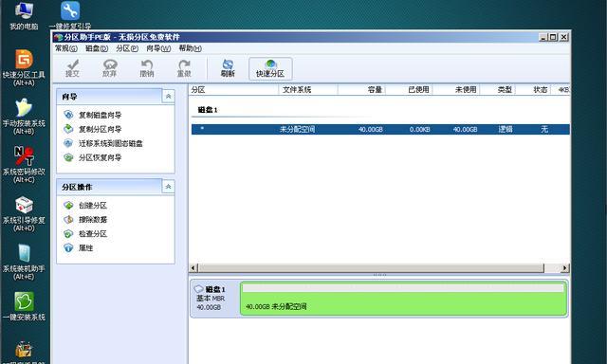This screenshot has height=364, width=607.
Task: Open the 快速分区 quick partition tool
Action: 270,68
